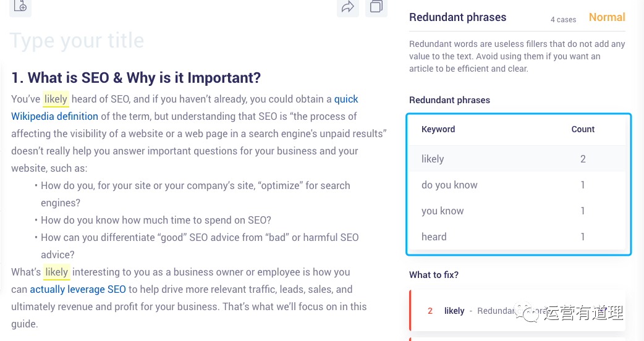Click the 'Count' column header
The image size is (644, 341).
583,129
